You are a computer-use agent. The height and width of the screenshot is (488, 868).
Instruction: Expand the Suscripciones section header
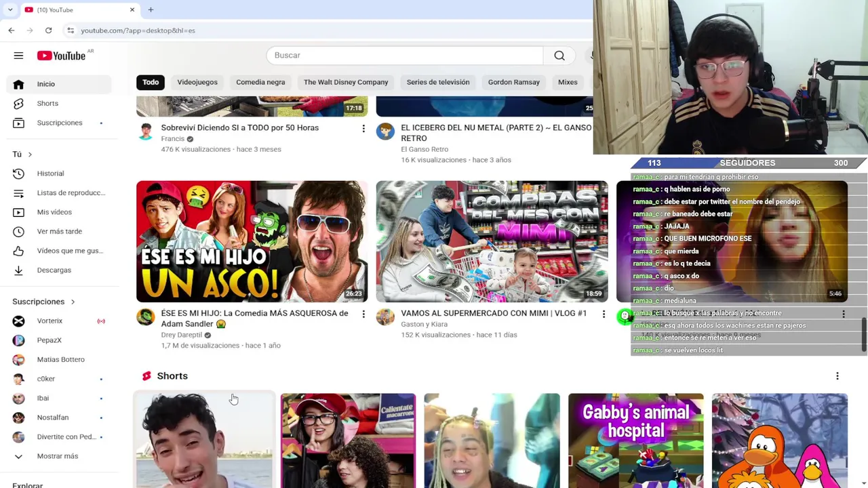(43, 302)
